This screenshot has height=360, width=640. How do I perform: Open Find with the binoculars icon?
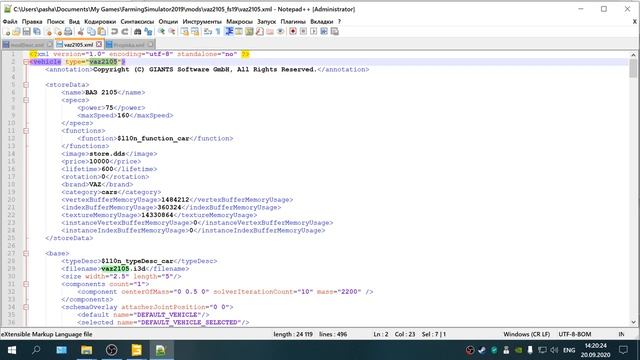point(138,31)
